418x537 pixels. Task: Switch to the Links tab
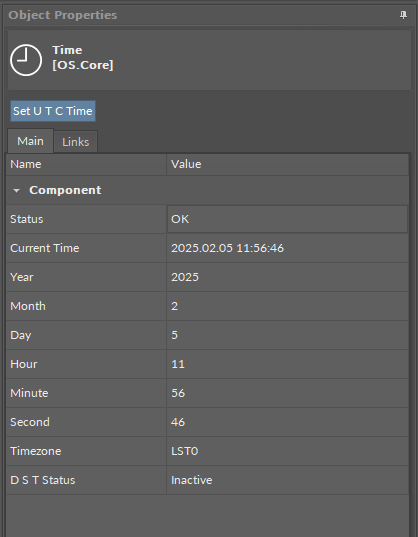point(76,142)
